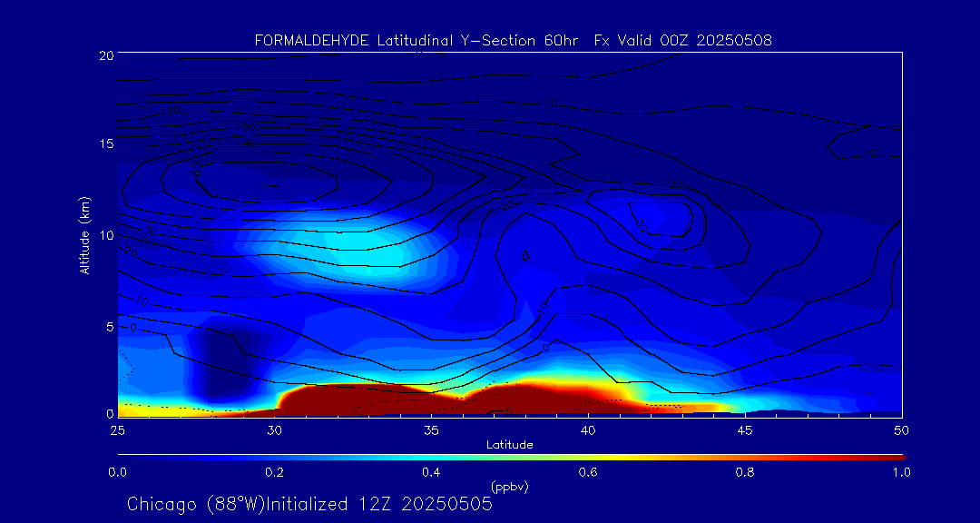Screen dimensions: 980x523
Task: Click the 0.6 color scale label
Action: coord(588,472)
